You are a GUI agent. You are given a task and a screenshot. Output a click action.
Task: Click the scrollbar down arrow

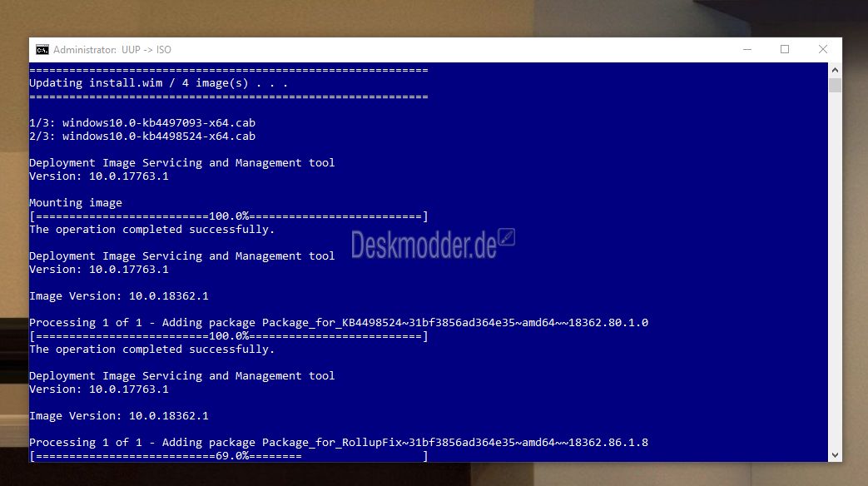pyautogui.click(x=835, y=455)
